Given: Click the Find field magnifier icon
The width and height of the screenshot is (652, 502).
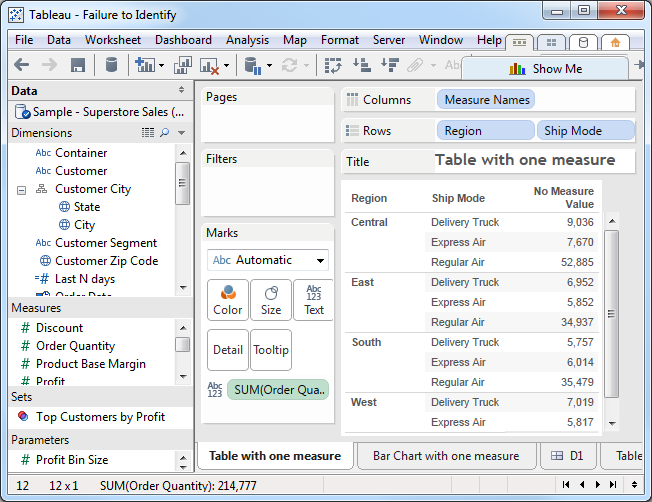Looking at the screenshot, I should 165,133.
